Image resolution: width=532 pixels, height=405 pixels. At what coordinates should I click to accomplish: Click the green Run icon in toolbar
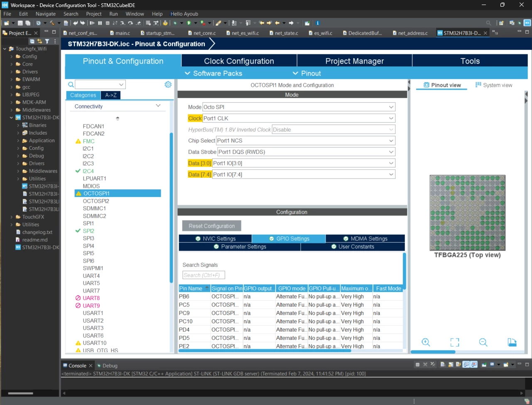pos(189,23)
